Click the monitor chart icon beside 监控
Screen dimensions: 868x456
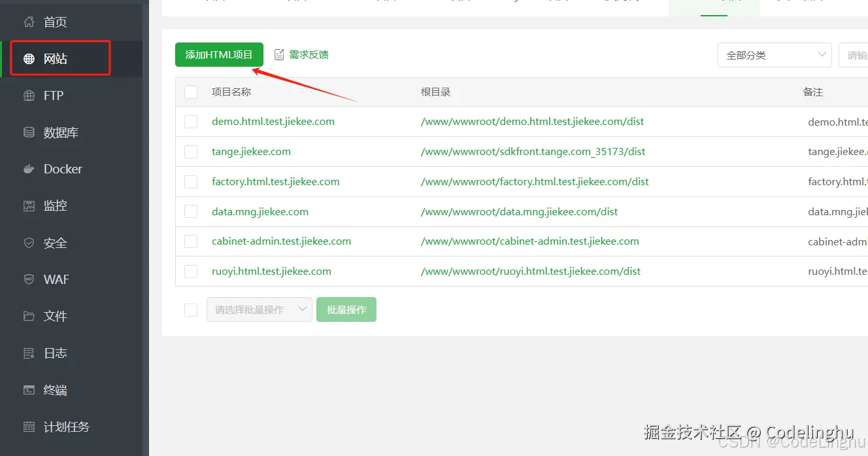pyautogui.click(x=29, y=205)
